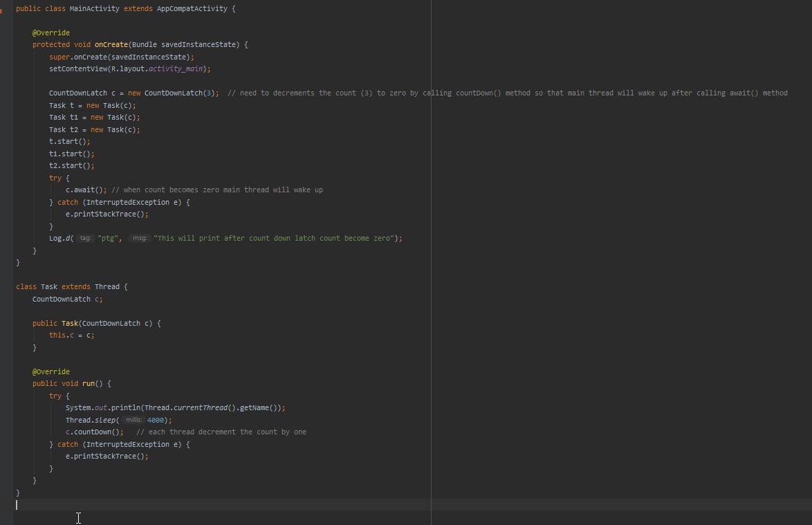Click the "tag:" parameter hint
This screenshot has width=812, height=525.
tap(86, 239)
